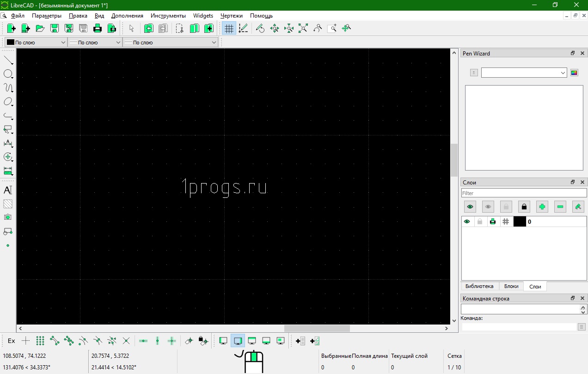This screenshot has height=374, width=588.
Task: Hide layer 0 with its eye toggle
Action: point(467,221)
